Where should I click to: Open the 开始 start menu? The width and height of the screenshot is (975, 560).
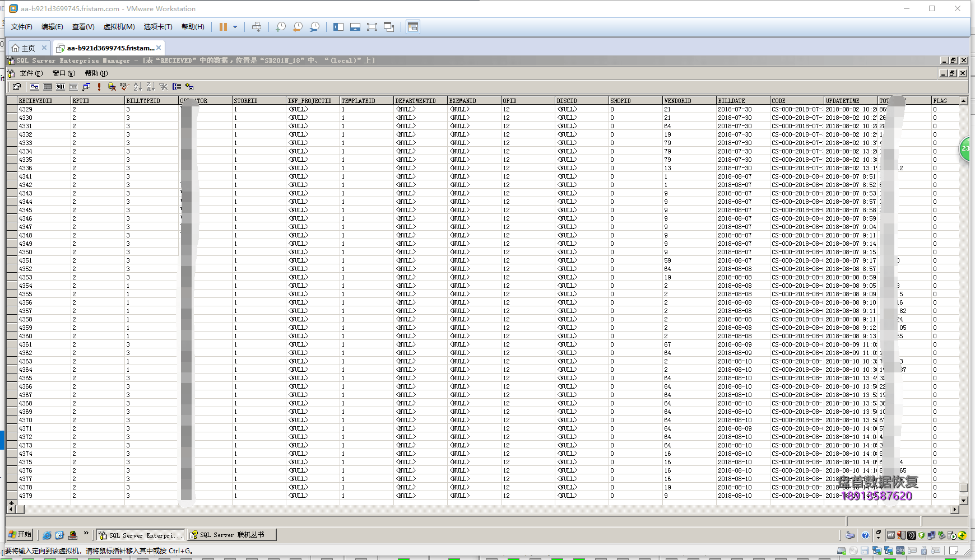coord(20,534)
